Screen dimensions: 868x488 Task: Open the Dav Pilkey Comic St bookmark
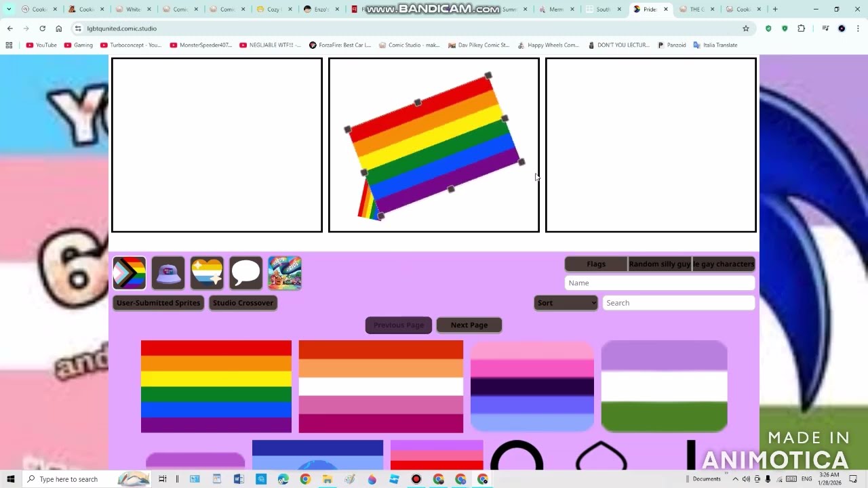(x=479, y=45)
